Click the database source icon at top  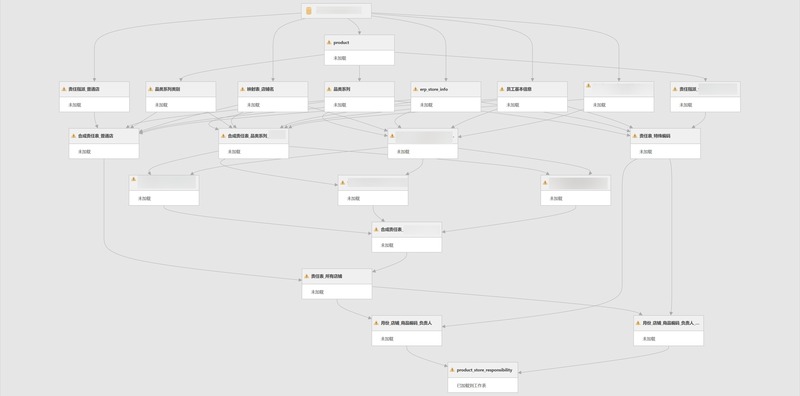(x=309, y=11)
